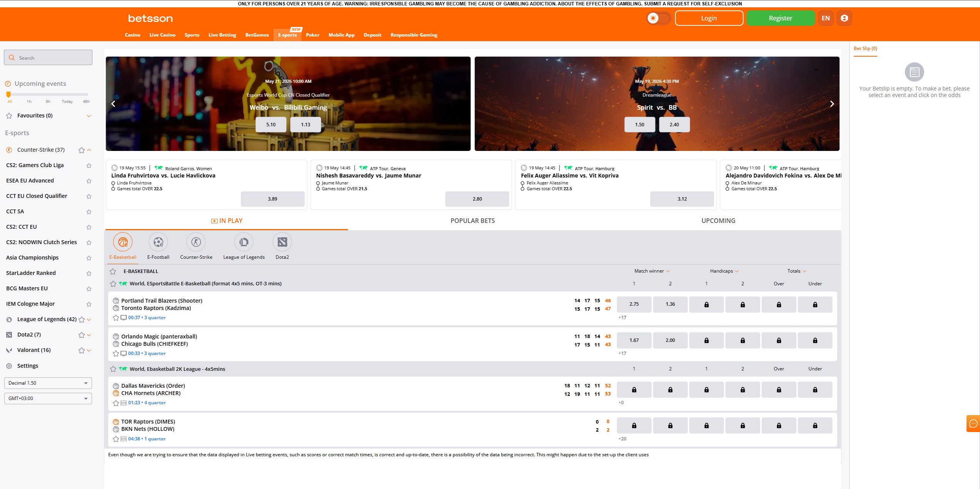The width and height of the screenshot is (980, 489).
Task: Switch to the POPULAR BETS tab
Action: pos(472,221)
